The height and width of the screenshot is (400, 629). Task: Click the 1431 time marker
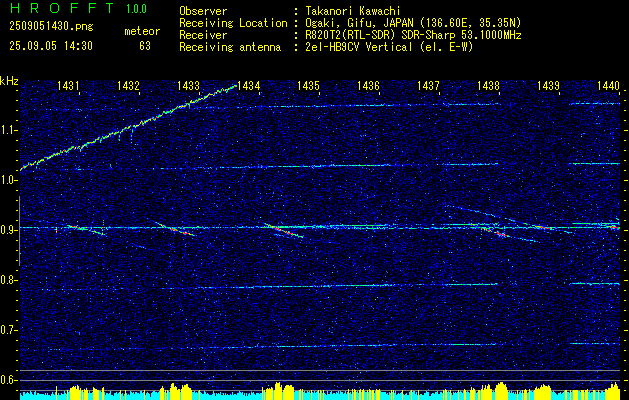point(68,85)
